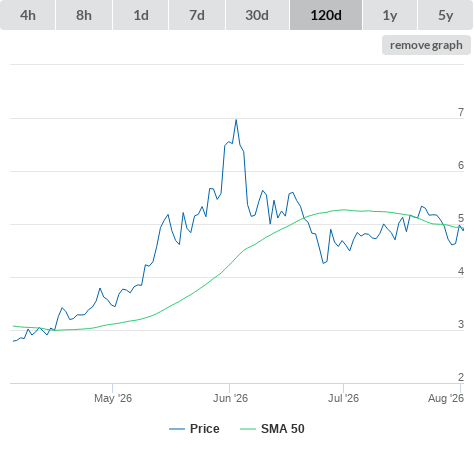
Task: Choose the 1d range tab
Action: point(141,15)
